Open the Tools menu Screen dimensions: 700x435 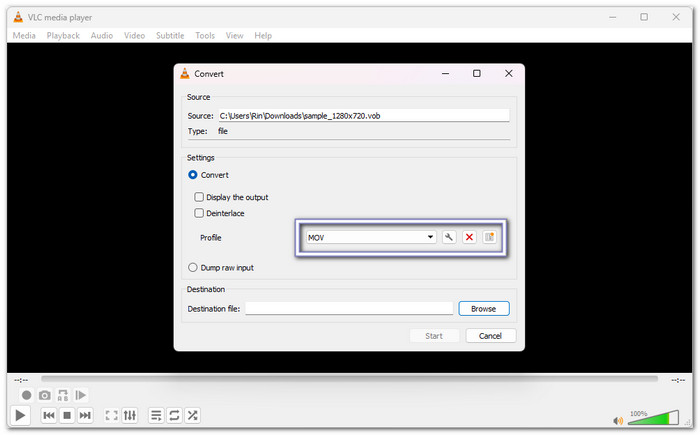[205, 35]
